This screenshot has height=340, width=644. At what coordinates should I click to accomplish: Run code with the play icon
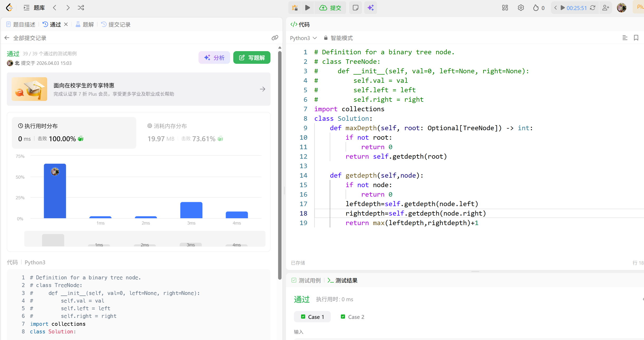click(307, 8)
